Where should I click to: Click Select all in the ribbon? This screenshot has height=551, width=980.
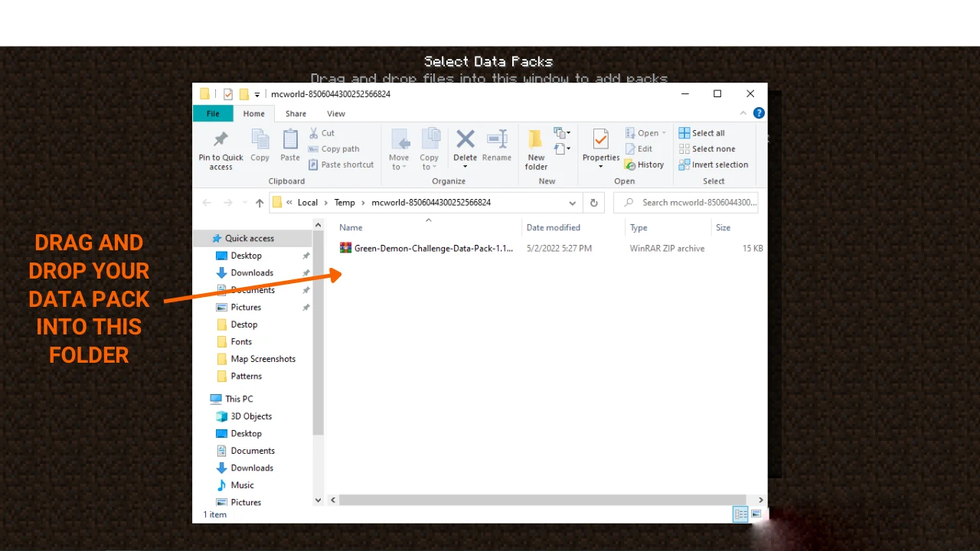point(701,133)
